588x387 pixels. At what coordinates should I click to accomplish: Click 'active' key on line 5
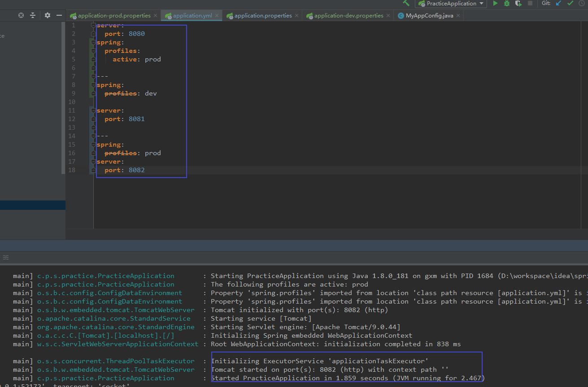125,59
